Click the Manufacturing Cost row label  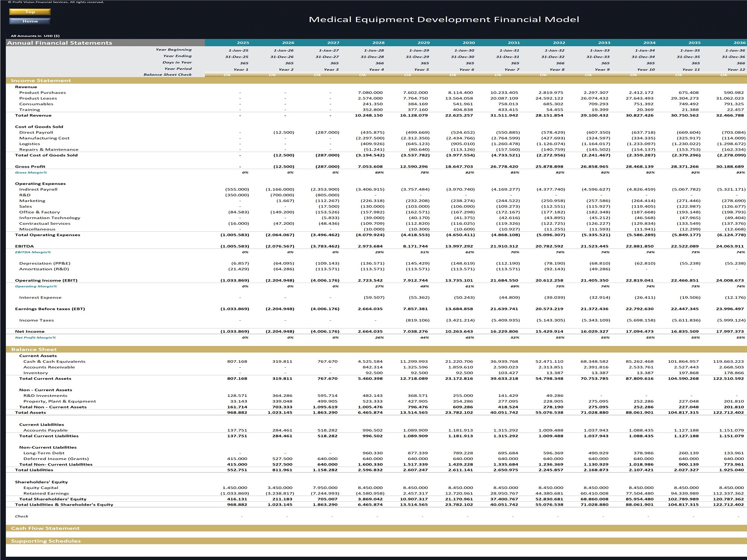pyautogui.click(x=44, y=138)
